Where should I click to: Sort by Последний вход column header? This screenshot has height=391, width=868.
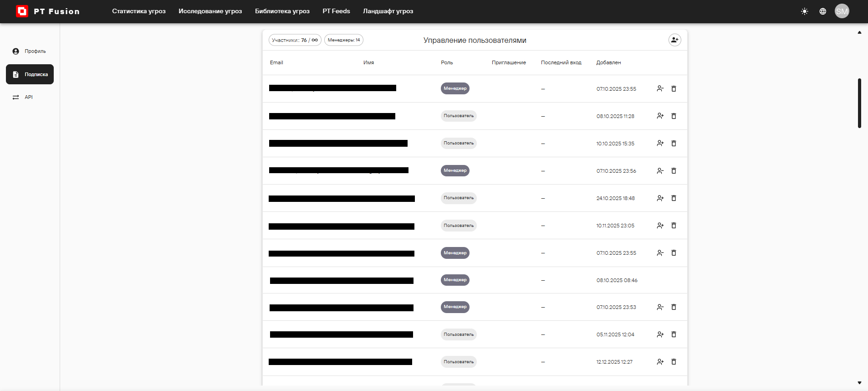point(561,63)
